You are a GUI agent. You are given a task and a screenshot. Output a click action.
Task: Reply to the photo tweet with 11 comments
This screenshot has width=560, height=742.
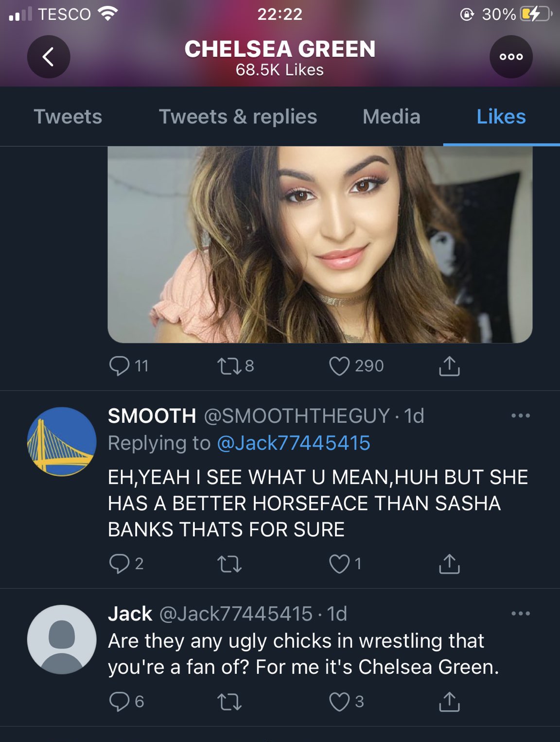tap(119, 366)
